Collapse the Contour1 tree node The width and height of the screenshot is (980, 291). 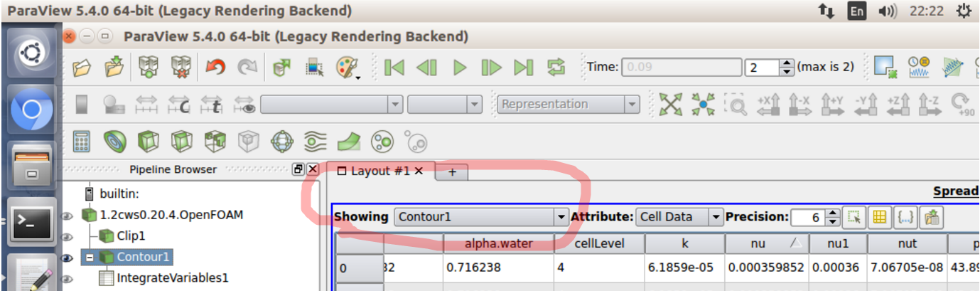coord(91,257)
